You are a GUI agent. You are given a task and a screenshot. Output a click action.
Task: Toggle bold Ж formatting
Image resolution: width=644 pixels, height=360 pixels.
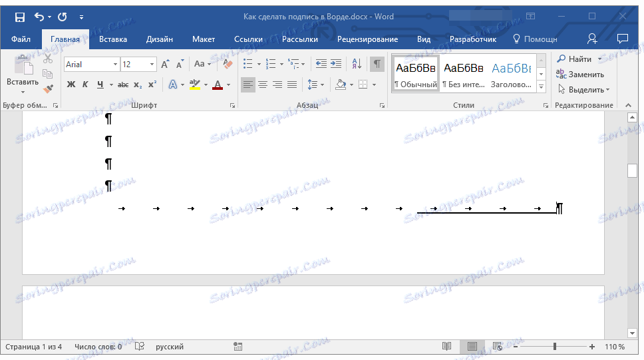point(71,85)
